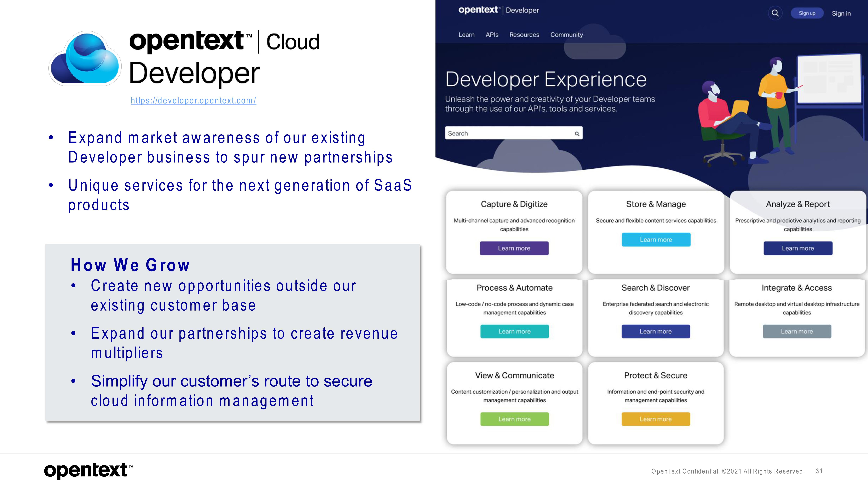
Task: Click the opentext Developer site logo
Action: click(498, 10)
